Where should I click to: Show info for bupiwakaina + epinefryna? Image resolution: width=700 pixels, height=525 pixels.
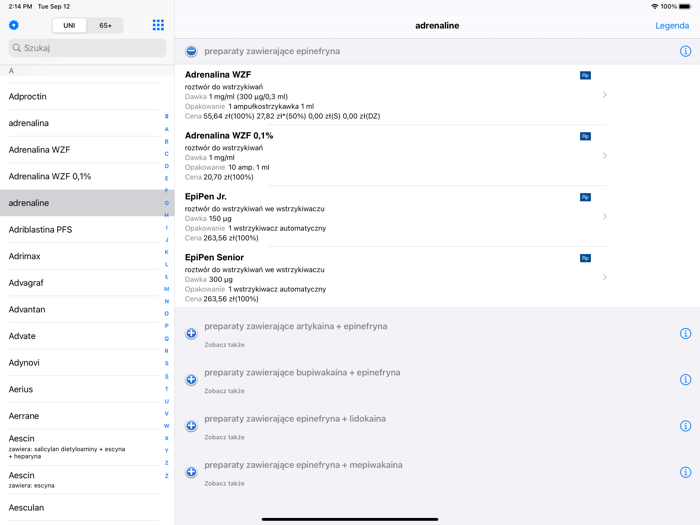[685, 379]
